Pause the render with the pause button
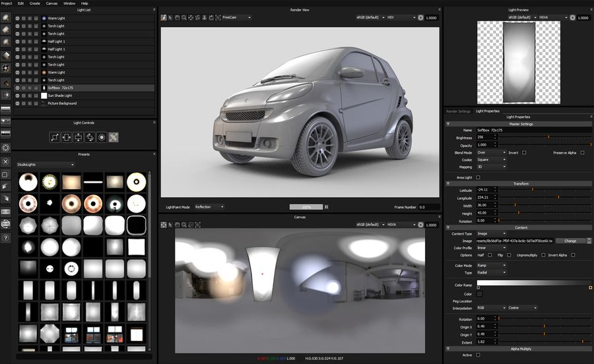The height and width of the screenshot is (364, 594). point(325,207)
